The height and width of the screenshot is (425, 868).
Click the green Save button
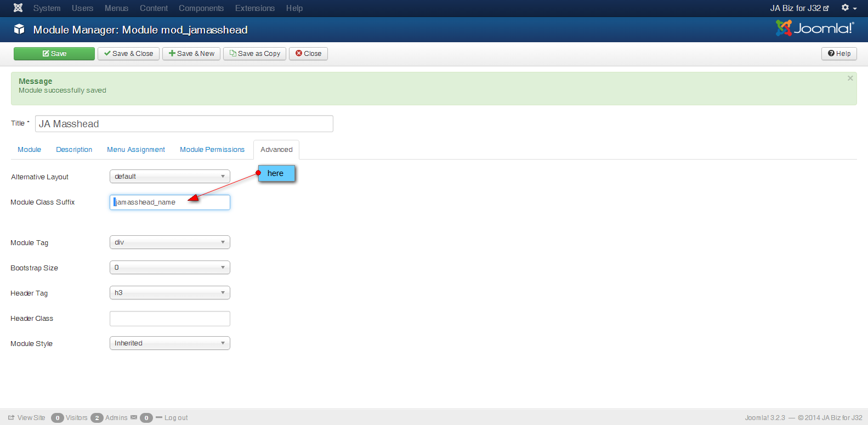(54, 54)
